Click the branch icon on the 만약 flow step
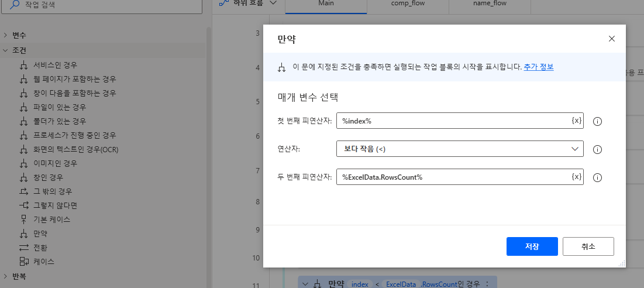 pyautogui.click(x=317, y=283)
